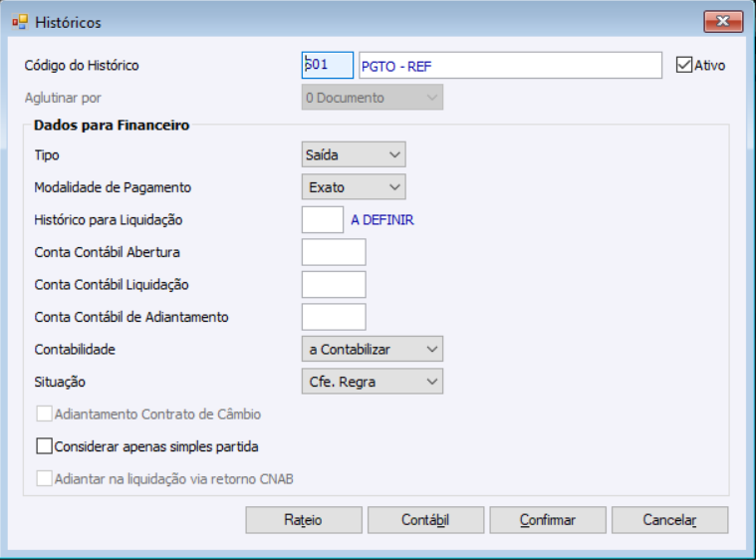Click the Histórico para Liquidação input field
The height and width of the screenshot is (560, 756).
[x=323, y=220]
